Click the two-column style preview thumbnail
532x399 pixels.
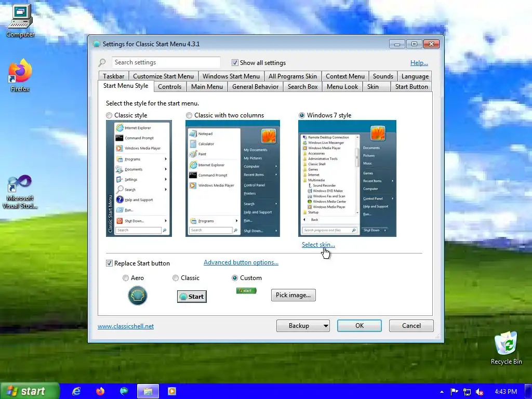pyautogui.click(x=232, y=179)
